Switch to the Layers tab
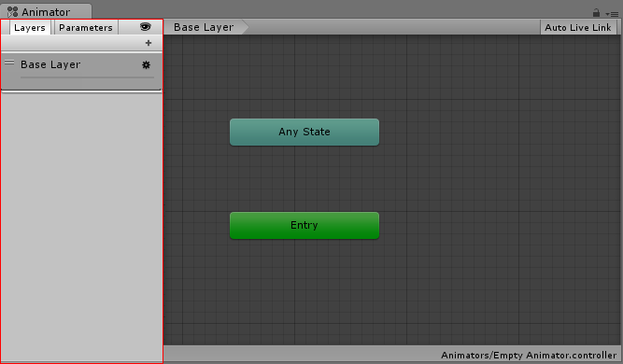This screenshot has height=364, width=623. pos(29,27)
